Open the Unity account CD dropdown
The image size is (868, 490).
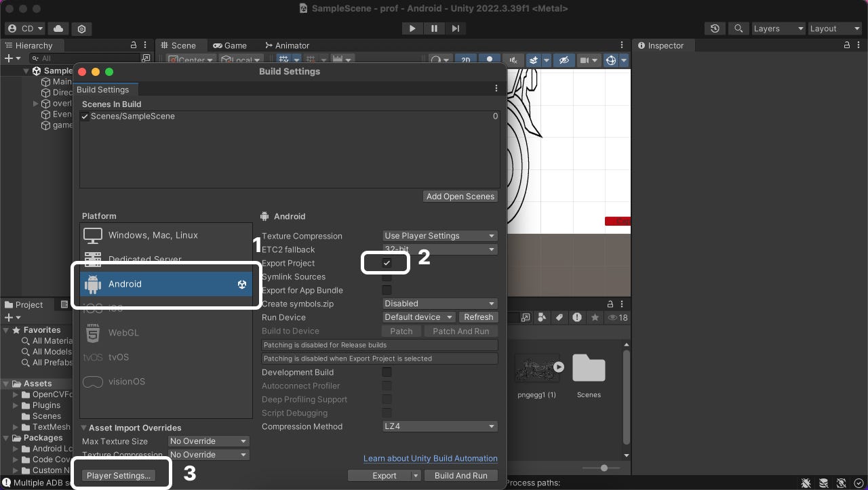(25, 28)
